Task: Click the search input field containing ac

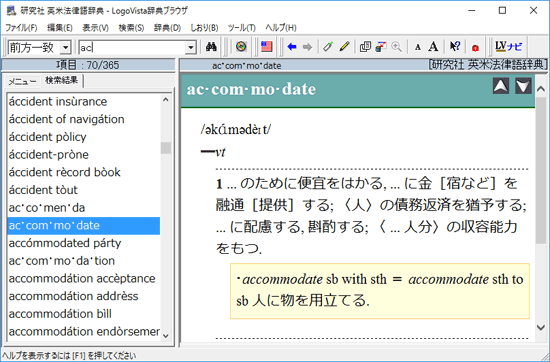Action: click(132, 47)
